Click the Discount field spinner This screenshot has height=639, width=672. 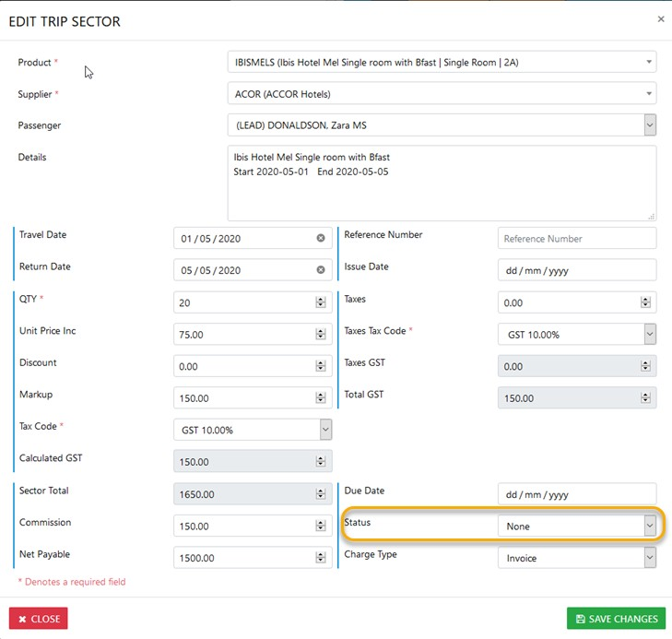click(x=321, y=366)
